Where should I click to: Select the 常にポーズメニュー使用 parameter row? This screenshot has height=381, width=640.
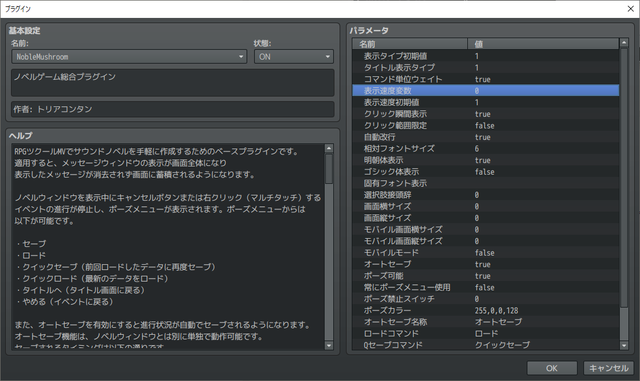486,287
